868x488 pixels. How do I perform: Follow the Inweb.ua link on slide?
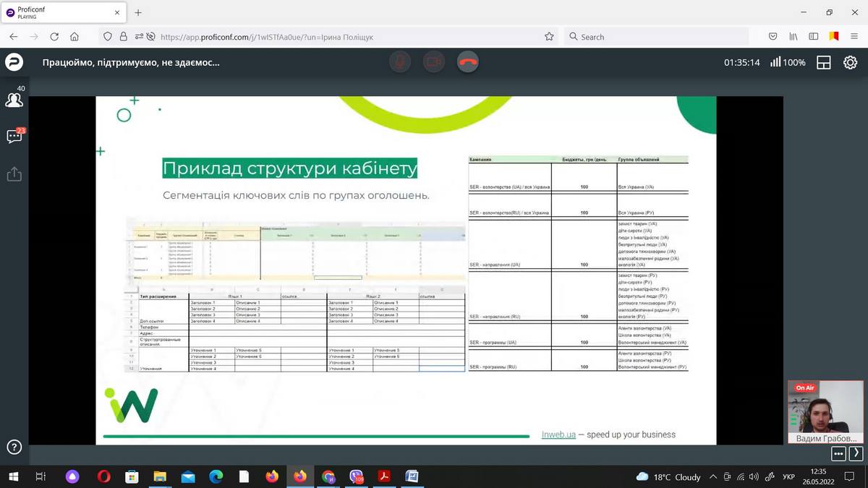coord(558,435)
